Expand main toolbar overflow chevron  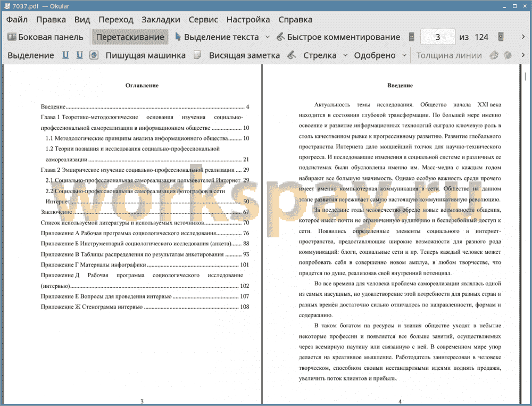point(523,37)
